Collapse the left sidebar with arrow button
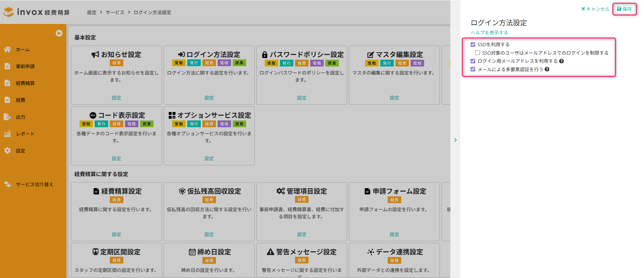The image size is (644, 278). click(x=59, y=33)
